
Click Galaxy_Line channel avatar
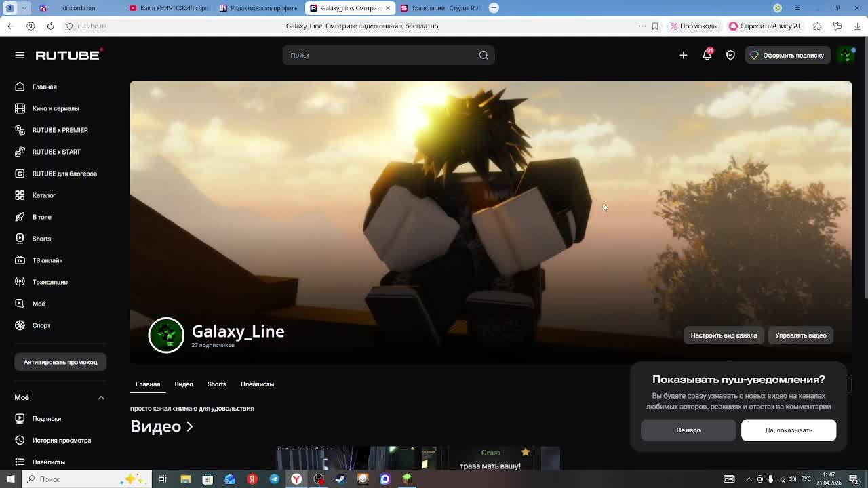[166, 335]
